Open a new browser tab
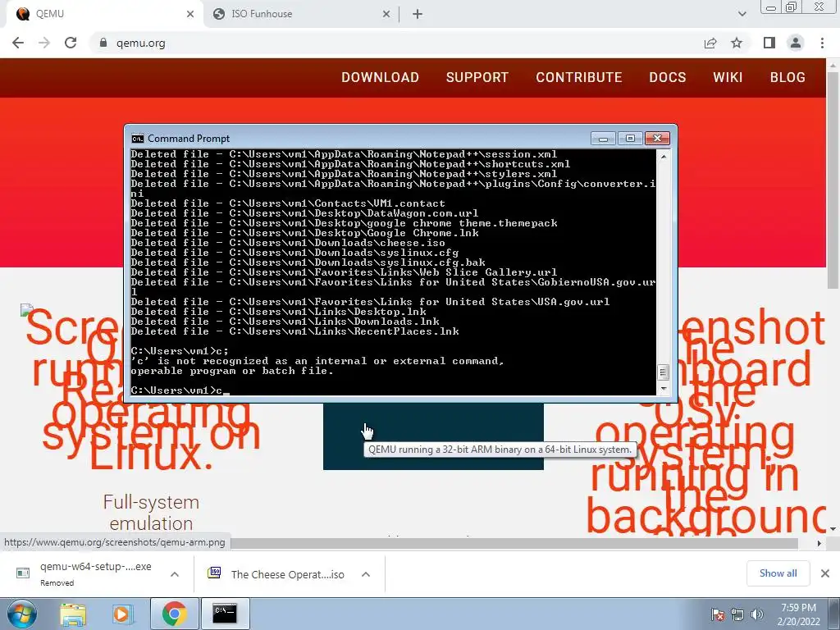The height and width of the screenshot is (630, 840). tap(418, 14)
